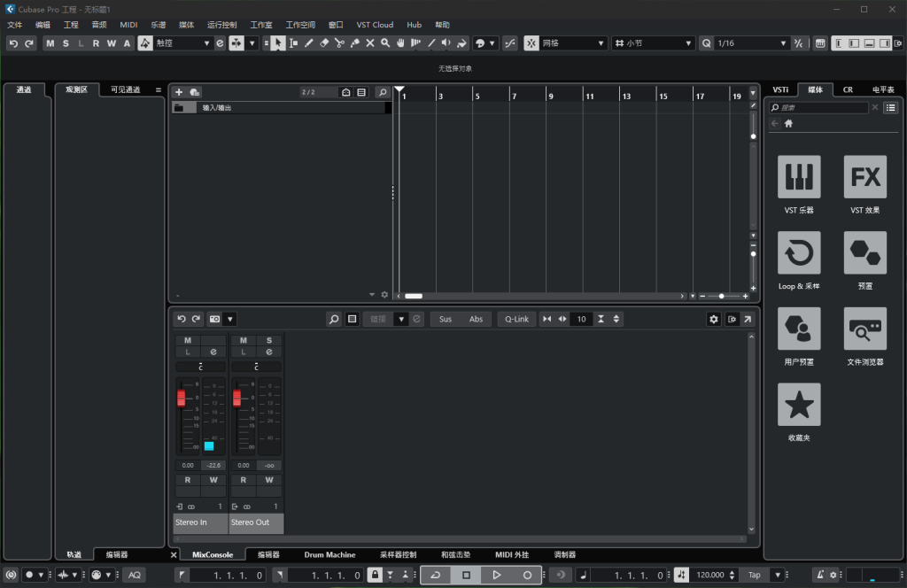Open Loop & Samples media tile
907x588 pixels.
(x=799, y=252)
